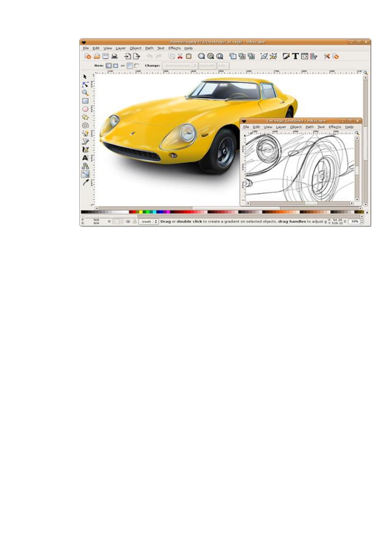The height and width of the screenshot is (554, 392).
Task: Click the zoom percentage stepper arrows
Action: (362, 222)
